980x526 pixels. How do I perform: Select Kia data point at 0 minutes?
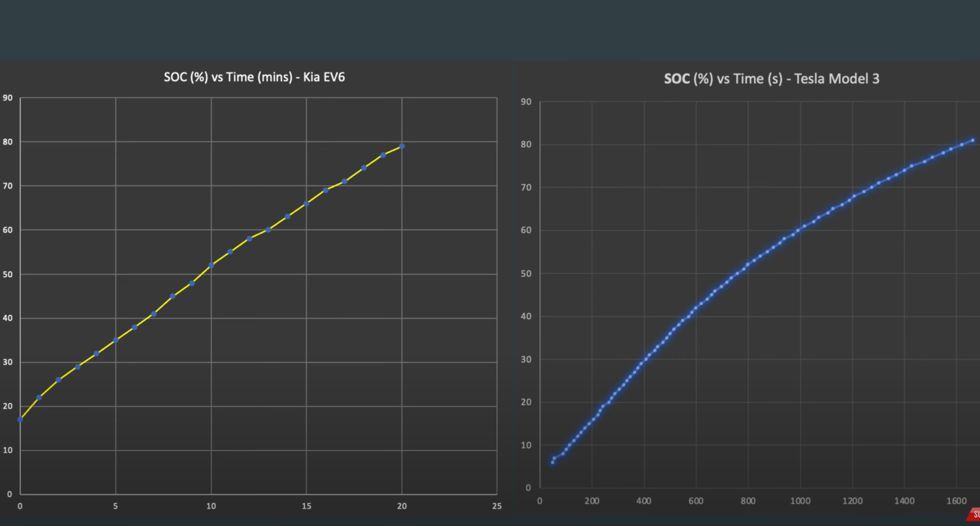click(x=20, y=419)
